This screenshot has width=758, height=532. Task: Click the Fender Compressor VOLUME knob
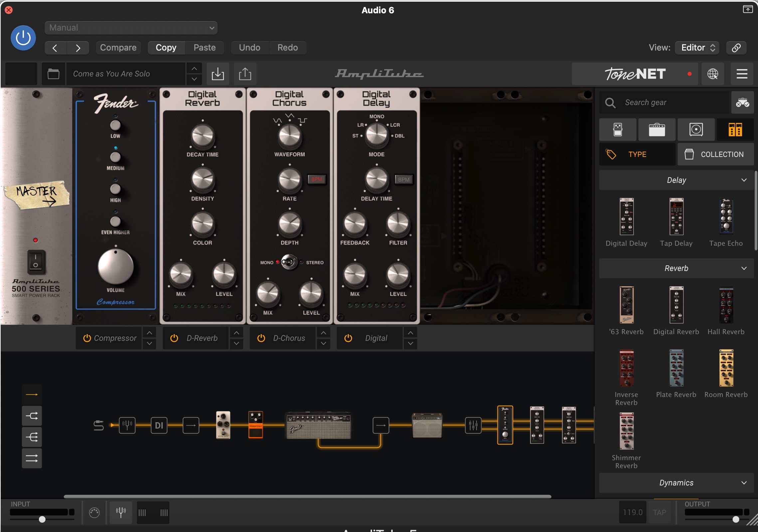[x=115, y=267]
